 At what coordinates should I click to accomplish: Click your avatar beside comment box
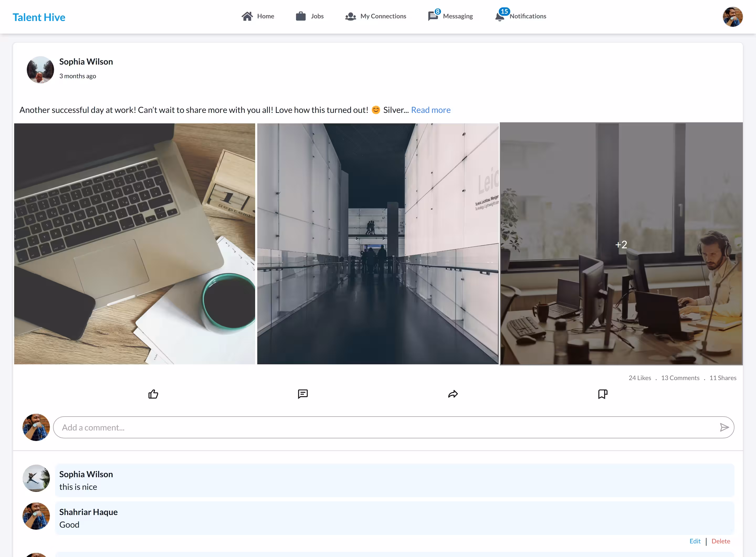point(36,427)
